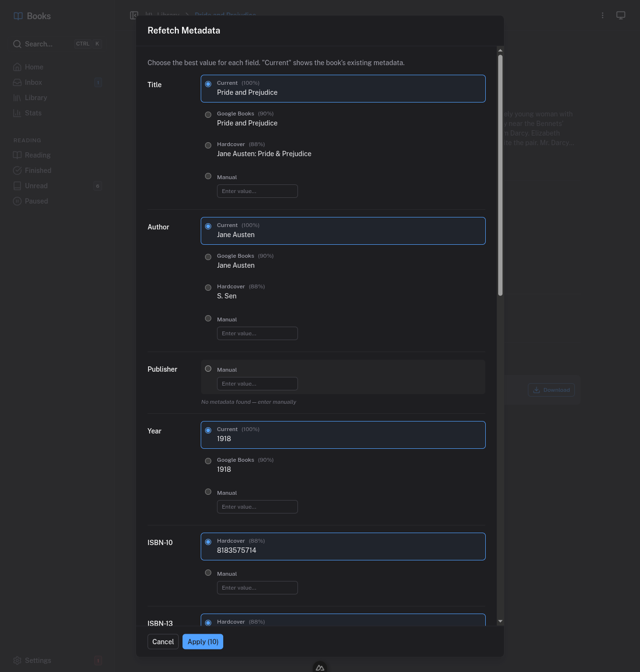Open the Home section from sidebar
Image resolution: width=640 pixels, height=672 pixels.
tap(34, 67)
